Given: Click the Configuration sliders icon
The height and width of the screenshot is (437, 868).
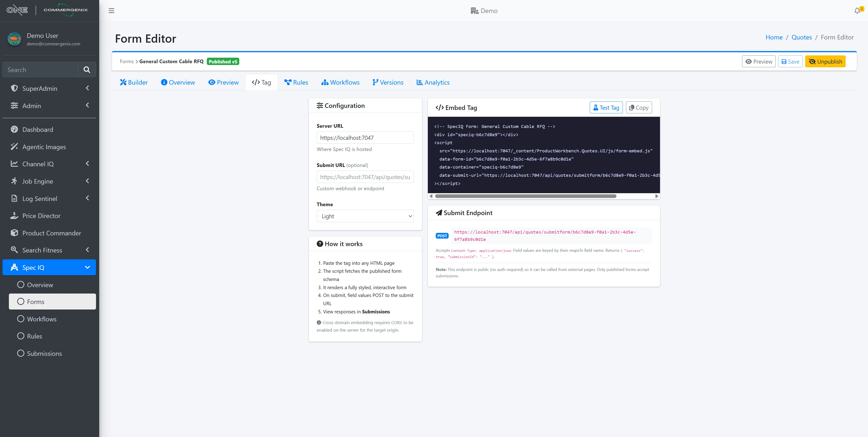Looking at the screenshot, I should [x=320, y=105].
